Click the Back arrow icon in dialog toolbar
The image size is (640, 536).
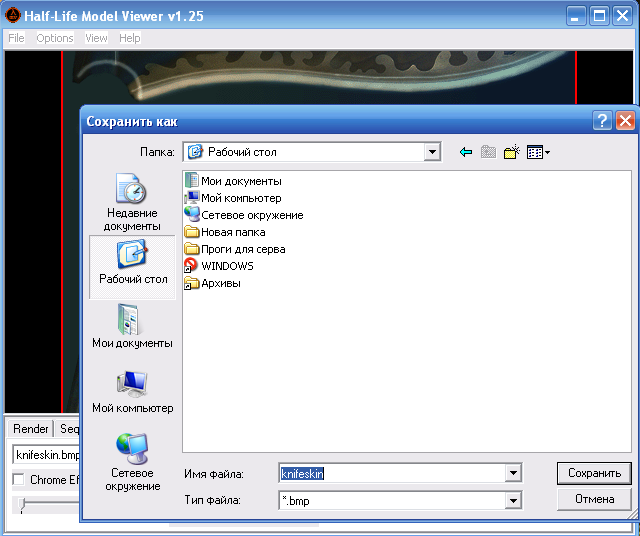click(465, 152)
